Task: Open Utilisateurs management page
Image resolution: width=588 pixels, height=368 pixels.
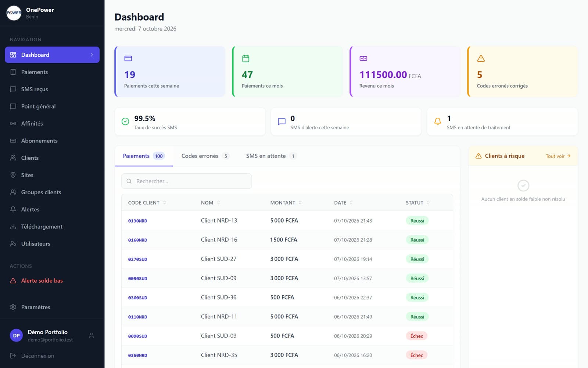Action: (52, 244)
